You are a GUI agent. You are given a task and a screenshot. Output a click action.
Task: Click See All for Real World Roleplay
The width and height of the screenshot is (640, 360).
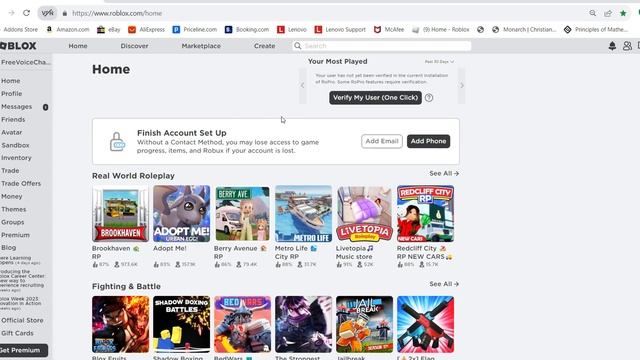[444, 173]
